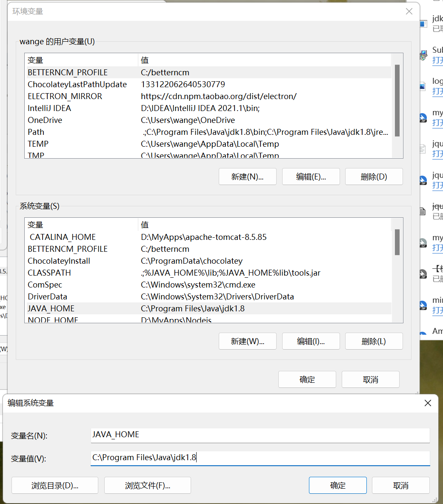Close the Edit System Variable dialog
Screen dimensions: 443x504
tap(428, 403)
